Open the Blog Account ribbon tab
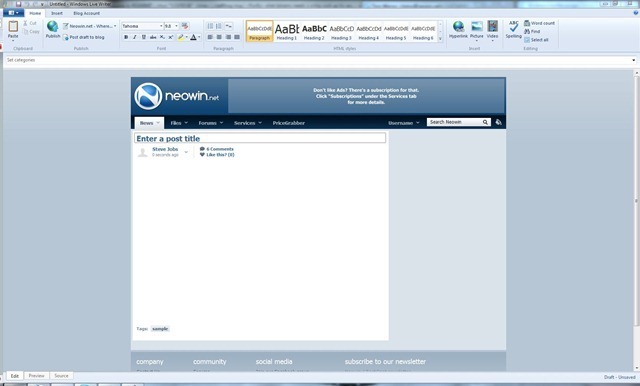 (x=87, y=13)
